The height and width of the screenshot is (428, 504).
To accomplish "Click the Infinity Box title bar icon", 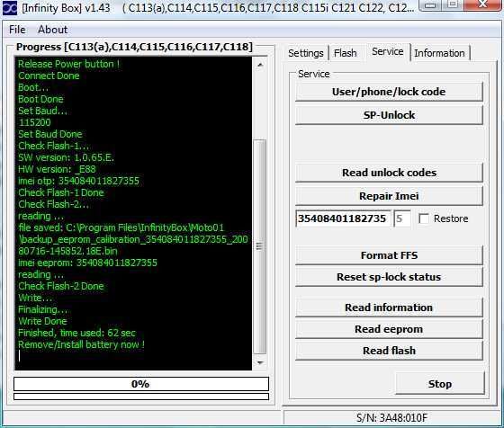I will (x=9, y=8).
